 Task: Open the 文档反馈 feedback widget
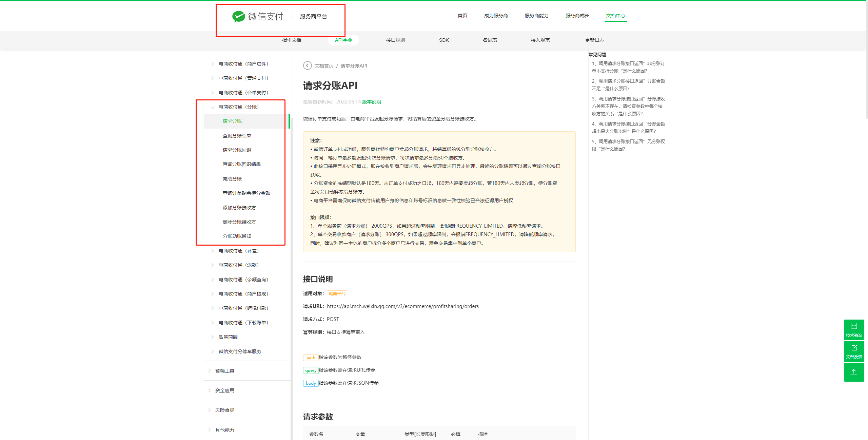853,351
